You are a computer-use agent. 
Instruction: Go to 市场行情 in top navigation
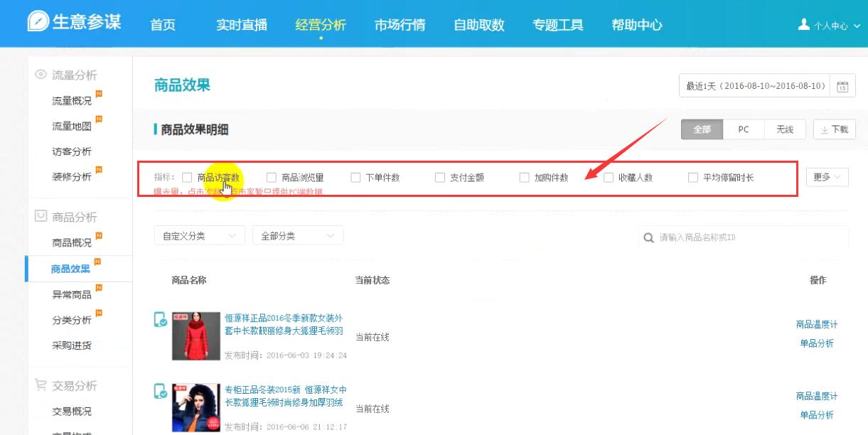click(400, 25)
